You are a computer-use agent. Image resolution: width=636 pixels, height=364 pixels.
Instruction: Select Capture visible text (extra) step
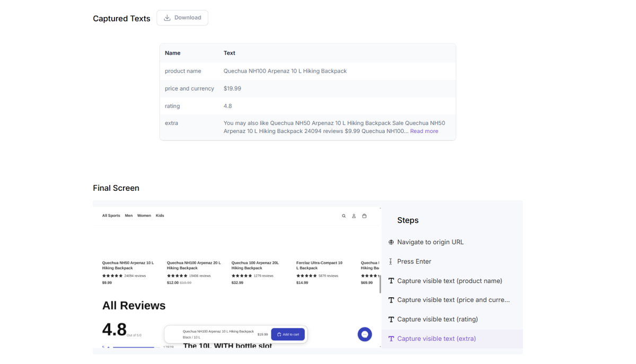(x=452, y=339)
